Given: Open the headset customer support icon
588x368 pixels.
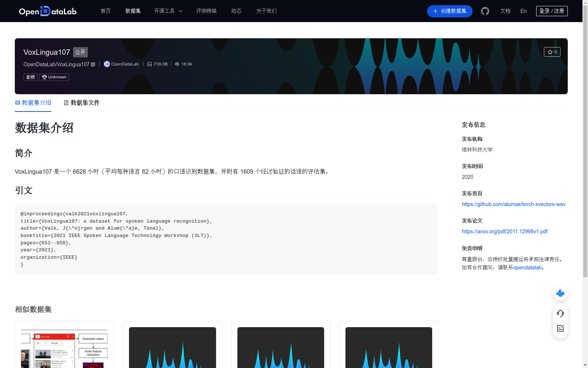Looking at the screenshot, I should (x=560, y=313).
